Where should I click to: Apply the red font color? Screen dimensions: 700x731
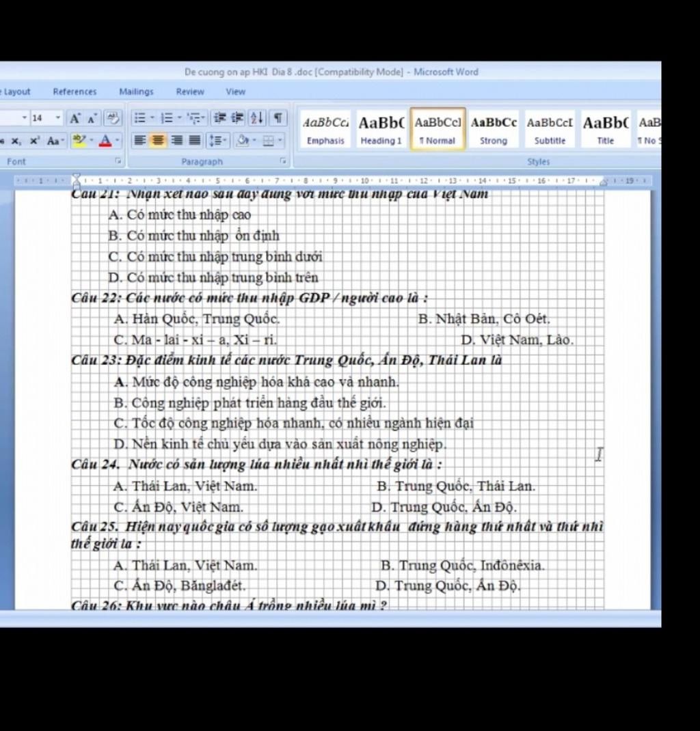pyautogui.click(x=105, y=140)
